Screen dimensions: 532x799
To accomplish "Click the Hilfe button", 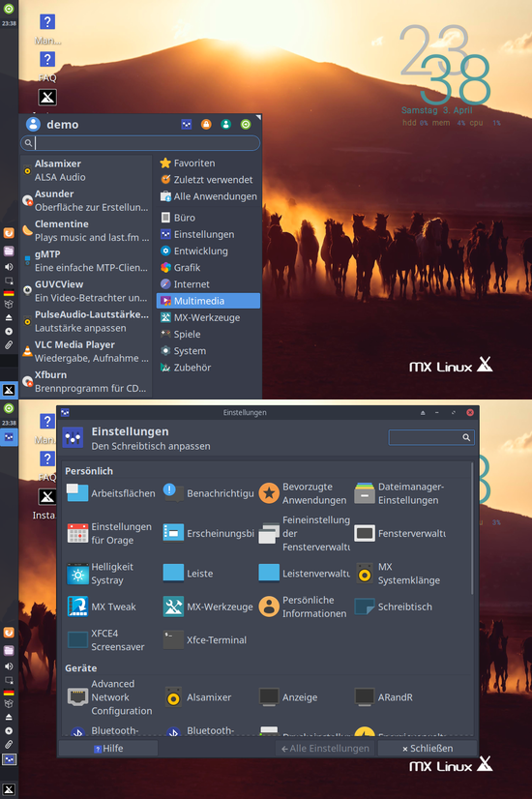I will coord(108,748).
